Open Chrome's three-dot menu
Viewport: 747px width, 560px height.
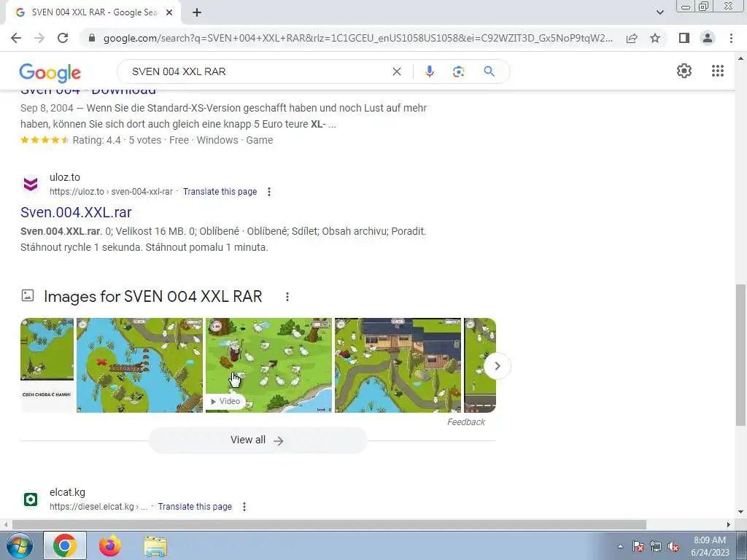[x=731, y=38]
